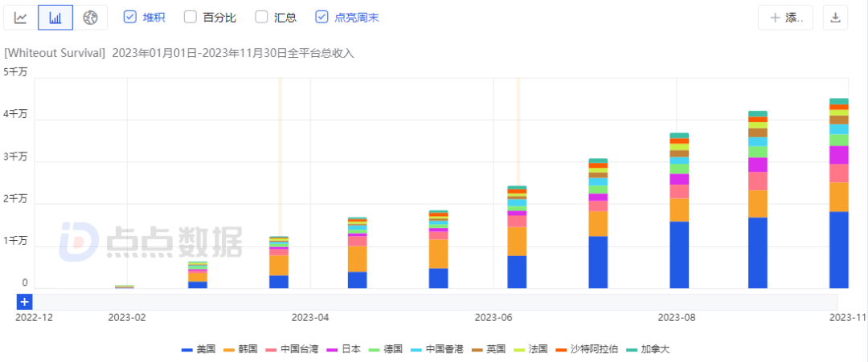Toggle 加拿大 legend entry
Image resolution: width=868 pixels, height=362 pixels.
pyautogui.click(x=648, y=349)
